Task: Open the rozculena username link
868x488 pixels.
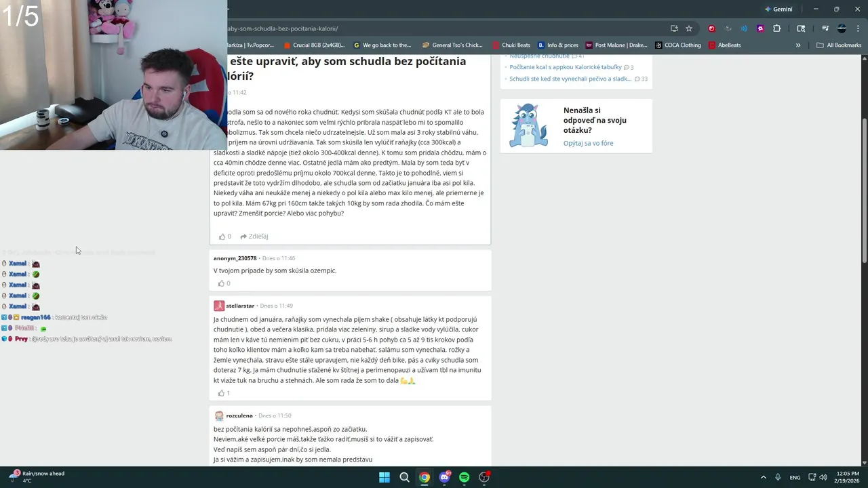Action: tap(239, 415)
